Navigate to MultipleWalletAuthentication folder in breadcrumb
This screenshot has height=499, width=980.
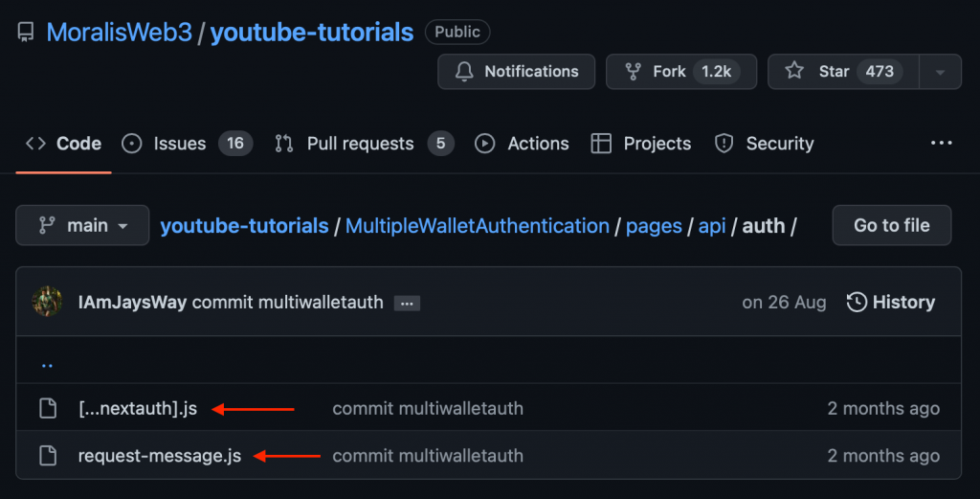click(x=478, y=226)
